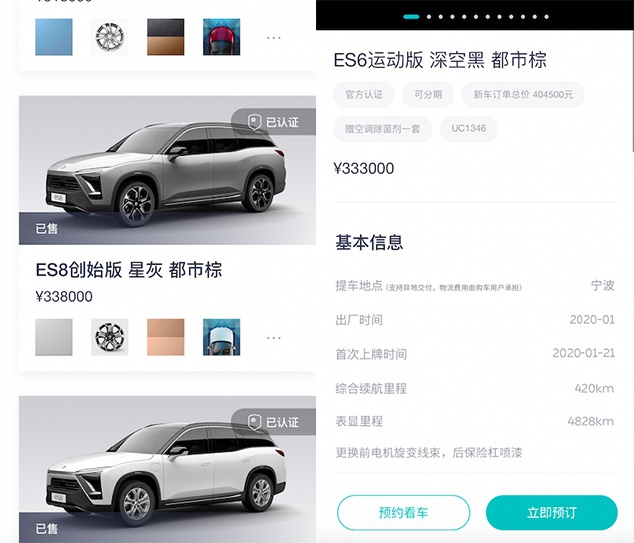Select the urban brown interior swatch
Viewport: 634px width, 543px height.
point(165,337)
